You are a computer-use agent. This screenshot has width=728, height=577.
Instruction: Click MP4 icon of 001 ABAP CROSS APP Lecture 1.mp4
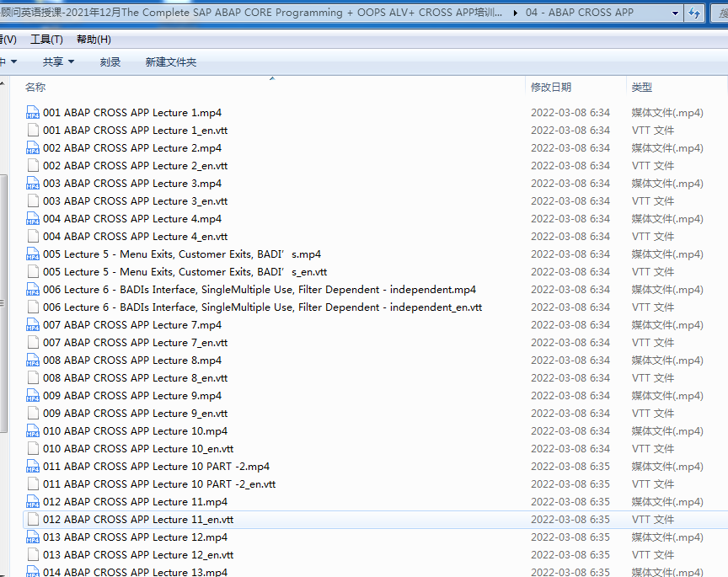coord(33,113)
